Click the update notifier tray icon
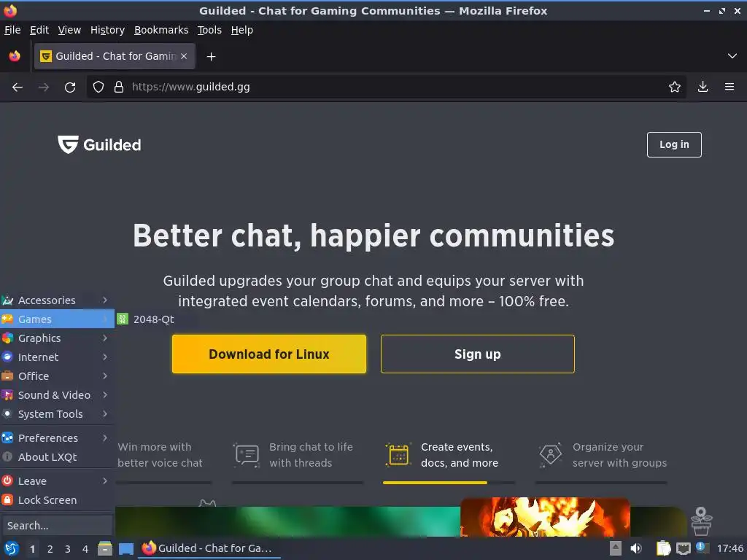The image size is (747, 560). [702, 548]
